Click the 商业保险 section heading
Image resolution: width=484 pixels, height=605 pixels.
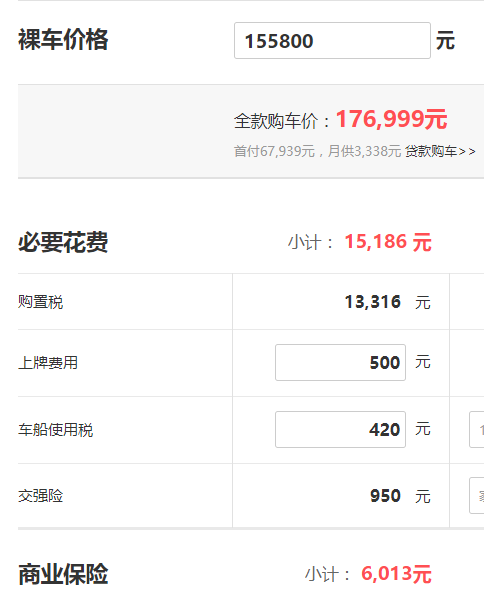click(63, 574)
